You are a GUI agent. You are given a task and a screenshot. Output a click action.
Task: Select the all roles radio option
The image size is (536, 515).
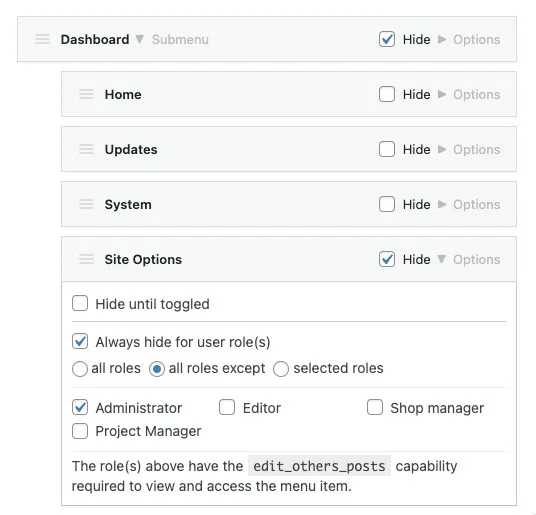click(x=80, y=369)
